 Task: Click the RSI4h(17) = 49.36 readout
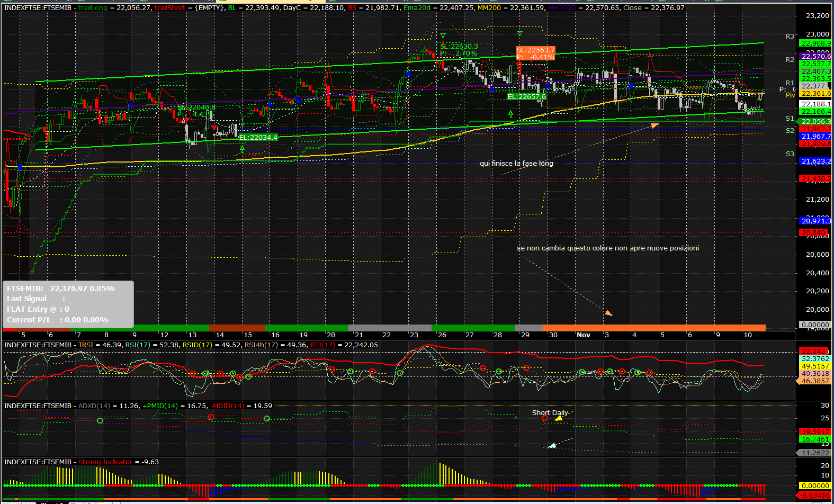275,345
